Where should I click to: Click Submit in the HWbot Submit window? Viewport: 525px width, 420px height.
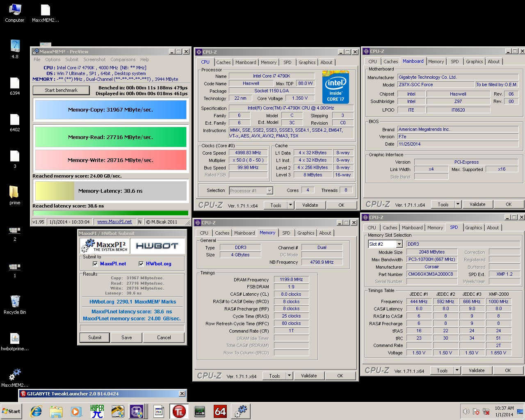coord(95,338)
